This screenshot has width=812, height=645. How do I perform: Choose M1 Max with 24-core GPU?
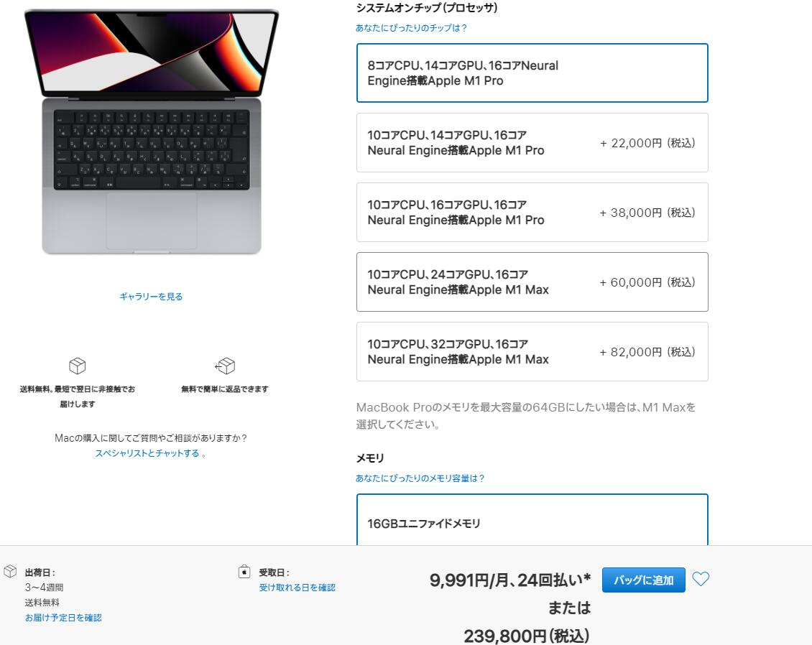tap(532, 282)
